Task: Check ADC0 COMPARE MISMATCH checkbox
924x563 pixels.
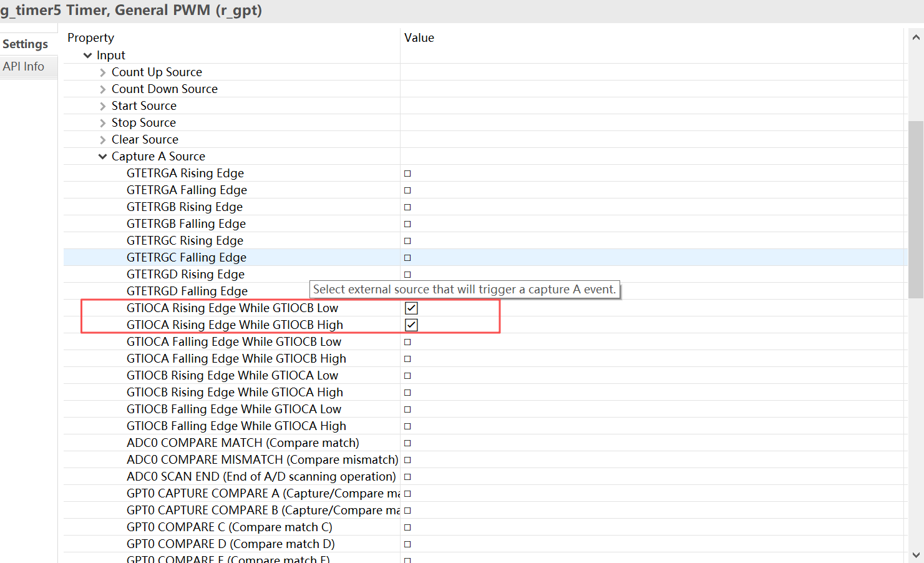Action: (x=407, y=460)
